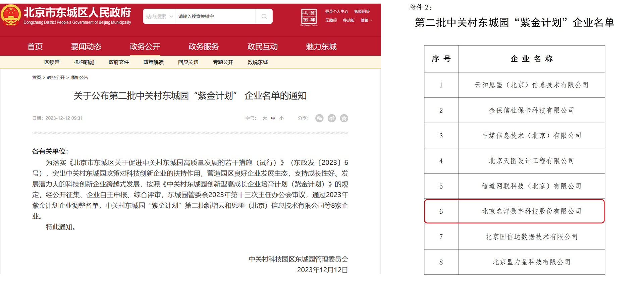
Task: Open the 要闻动态 navigation tab
Action: (x=86, y=47)
